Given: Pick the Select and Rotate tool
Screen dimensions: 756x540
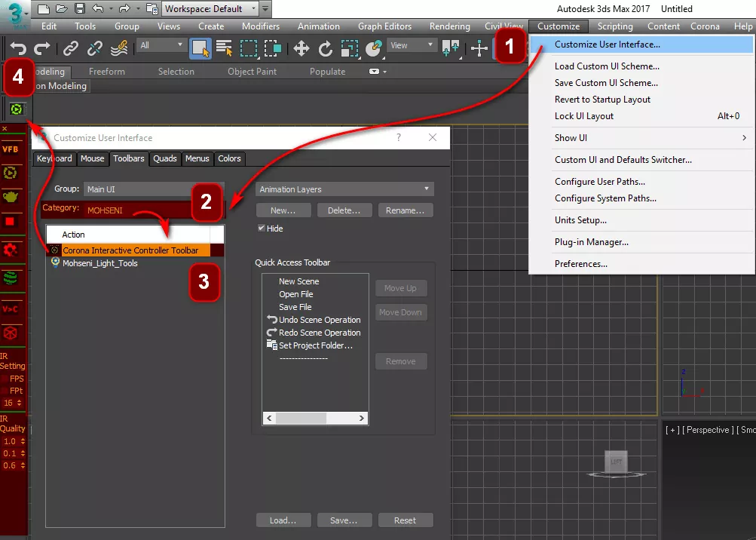Looking at the screenshot, I should pyautogui.click(x=325, y=48).
